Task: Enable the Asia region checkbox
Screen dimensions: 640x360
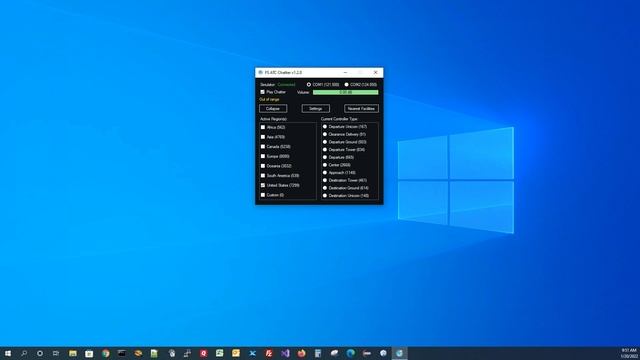Action: (263, 137)
